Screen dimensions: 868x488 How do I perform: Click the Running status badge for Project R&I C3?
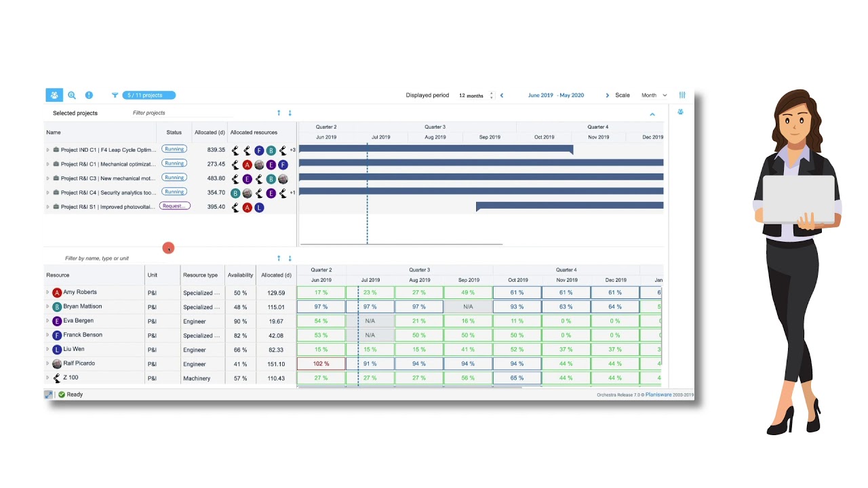pyautogui.click(x=174, y=178)
